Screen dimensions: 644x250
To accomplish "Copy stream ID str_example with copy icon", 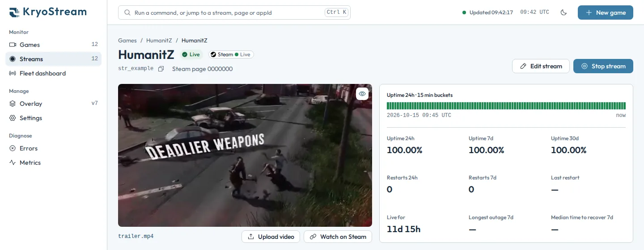I will click(161, 69).
